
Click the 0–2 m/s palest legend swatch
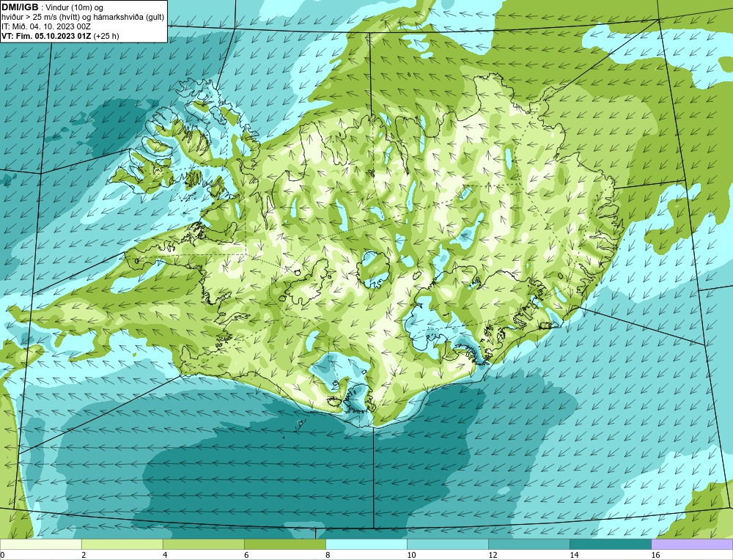click(x=40, y=544)
